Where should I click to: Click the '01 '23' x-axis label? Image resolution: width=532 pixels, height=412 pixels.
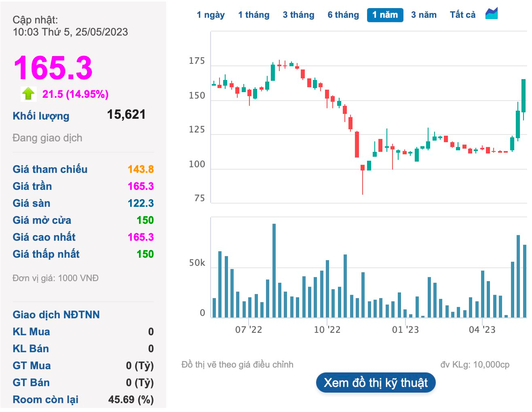pos(405,330)
